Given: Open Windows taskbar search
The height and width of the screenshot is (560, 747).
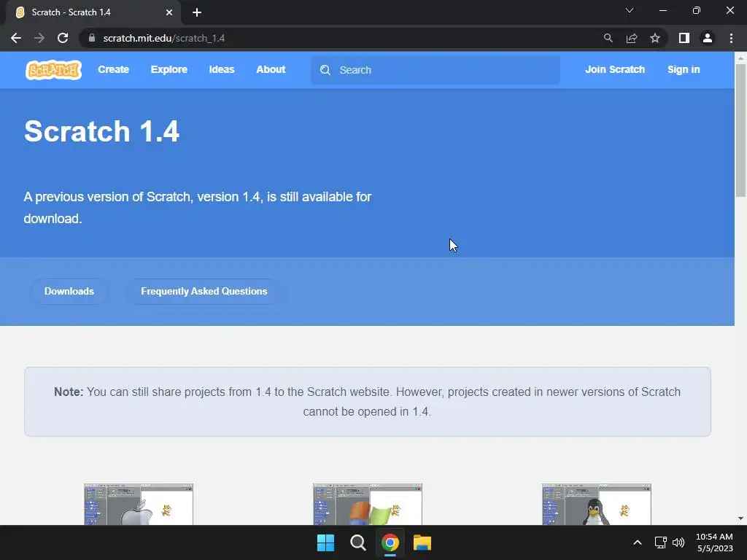Looking at the screenshot, I should 357,542.
